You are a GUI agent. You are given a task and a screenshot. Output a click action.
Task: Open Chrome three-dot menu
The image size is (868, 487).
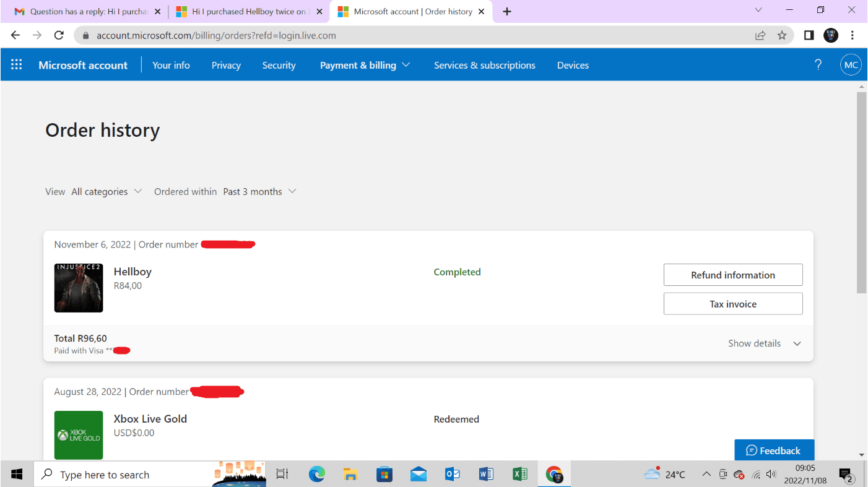(x=853, y=35)
